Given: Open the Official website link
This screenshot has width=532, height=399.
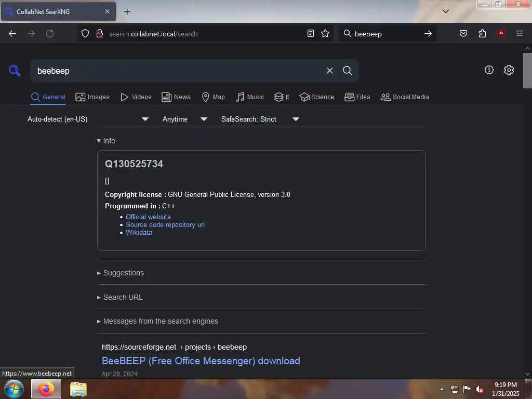Looking at the screenshot, I should 148,217.
